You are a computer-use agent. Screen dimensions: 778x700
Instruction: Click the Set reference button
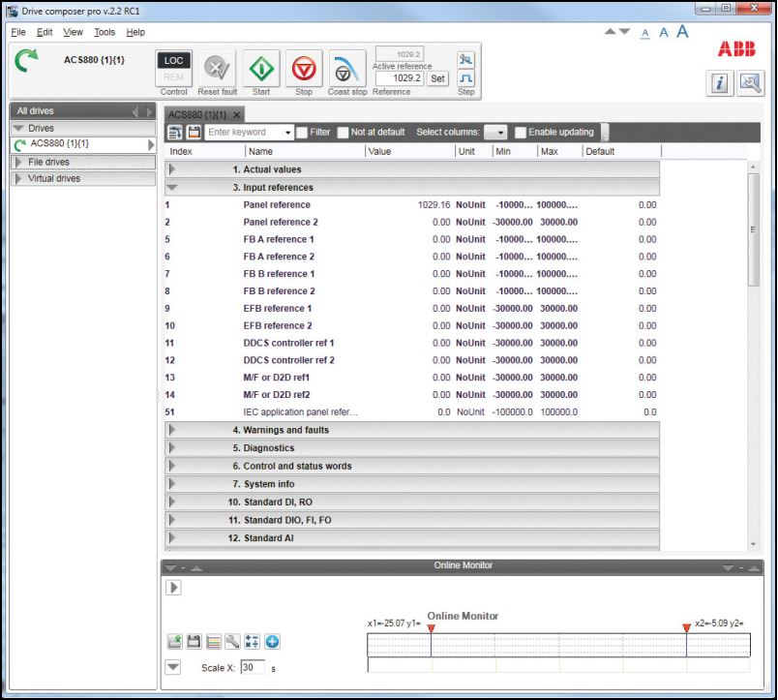(437, 78)
